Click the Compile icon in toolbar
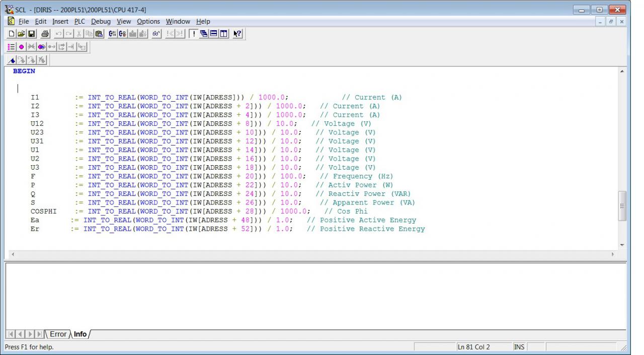 point(112,34)
